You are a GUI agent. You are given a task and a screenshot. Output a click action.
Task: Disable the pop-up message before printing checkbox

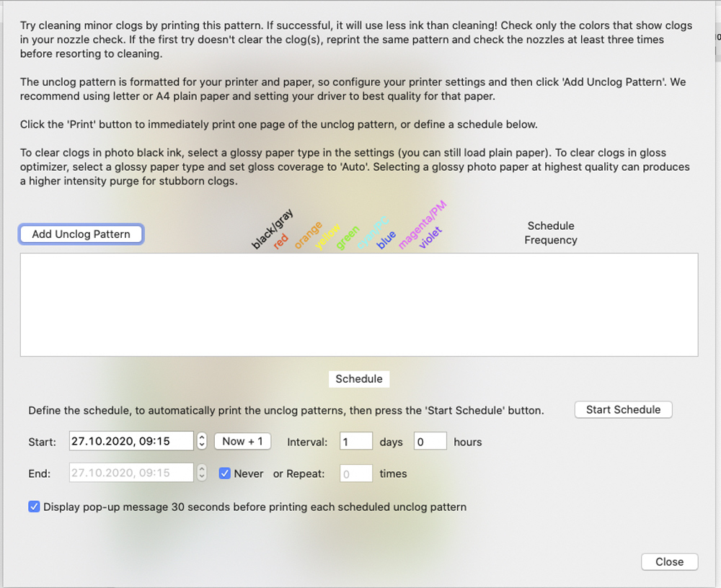click(34, 507)
